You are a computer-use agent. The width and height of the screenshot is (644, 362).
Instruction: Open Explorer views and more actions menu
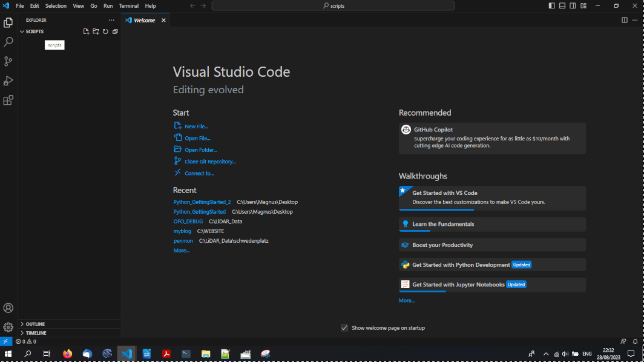(112, 20)
